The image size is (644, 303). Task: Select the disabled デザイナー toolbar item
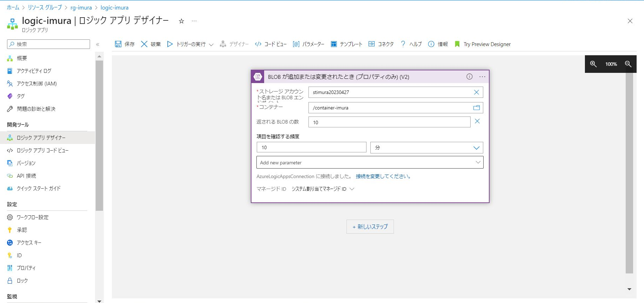click(x=234, y=44)
